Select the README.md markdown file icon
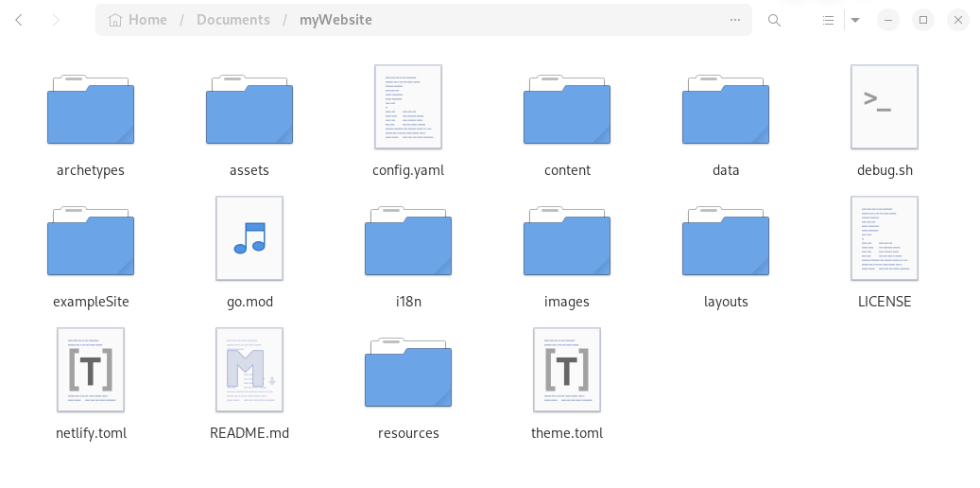The height and width of the screenshot is (488, 980). 249,370
